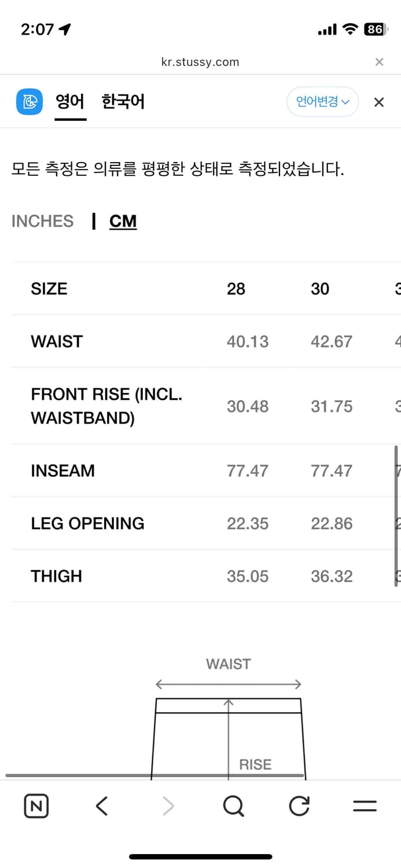This screenshot has width=401, height=868.
Task: Open the hamburger menu icon
Action: tap(365, 806)
